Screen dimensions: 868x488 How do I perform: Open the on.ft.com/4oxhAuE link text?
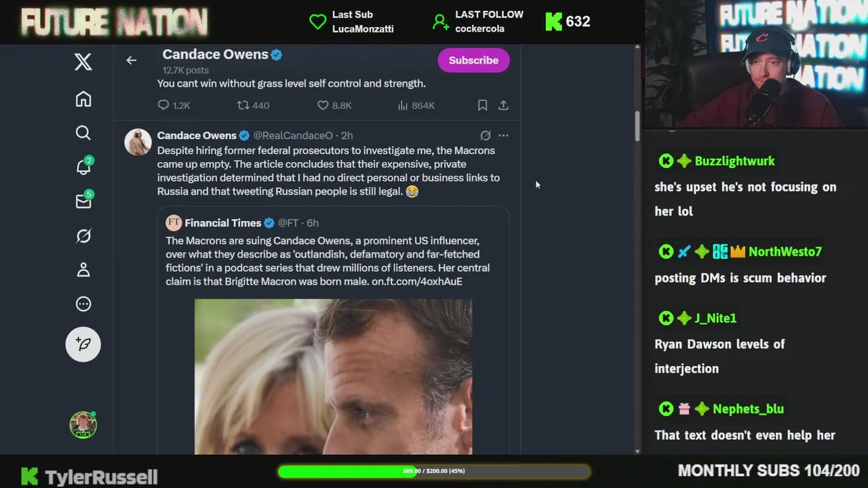pos(417,281)
